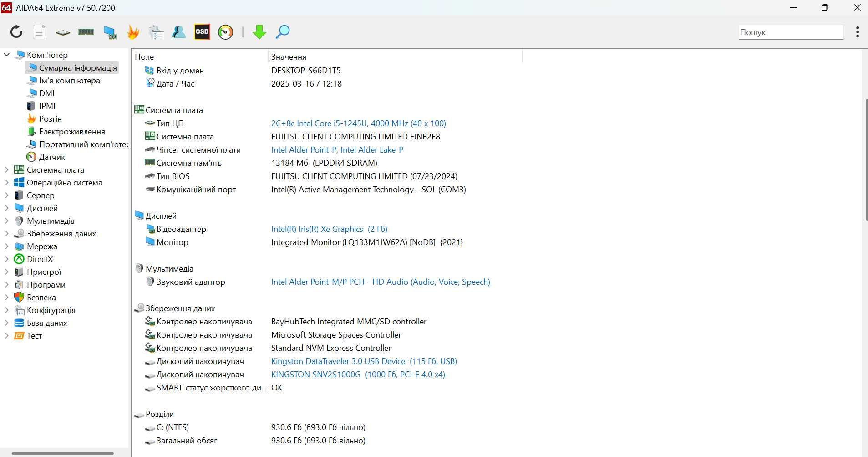Image resolution: width=868 pixels, height=457 pixels.
Task: Expand the DirectX tree node
Action: 6,259
